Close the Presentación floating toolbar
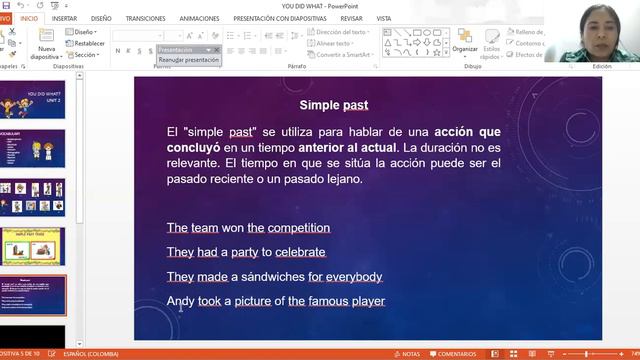Screen dimensions: 640x360 (217, 50)
